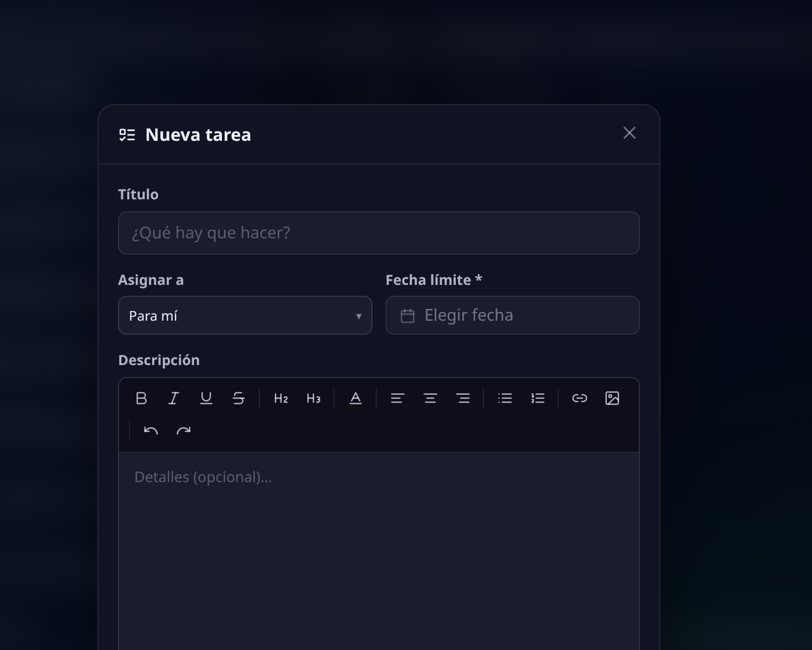Image resolution: width=812 pixels, height=650 pixels.
Task: Insert a hyperlink
Action: tap(580, 398)
